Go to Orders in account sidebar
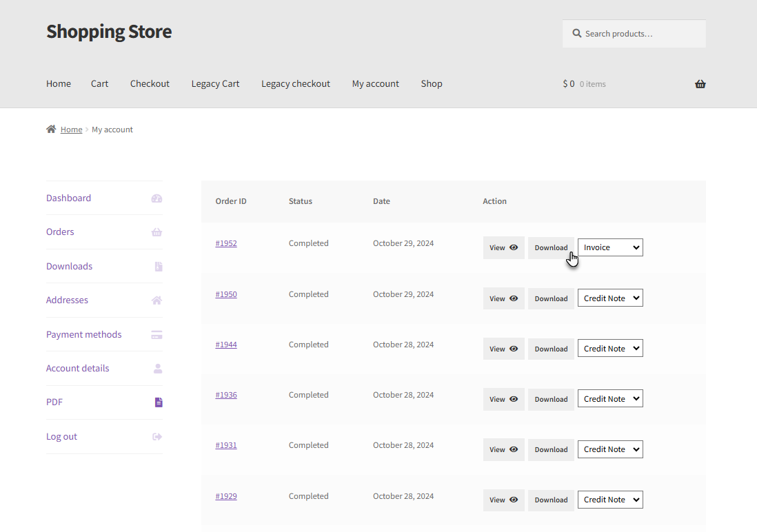This screenshot has width=757, height=532. [60, 232]
